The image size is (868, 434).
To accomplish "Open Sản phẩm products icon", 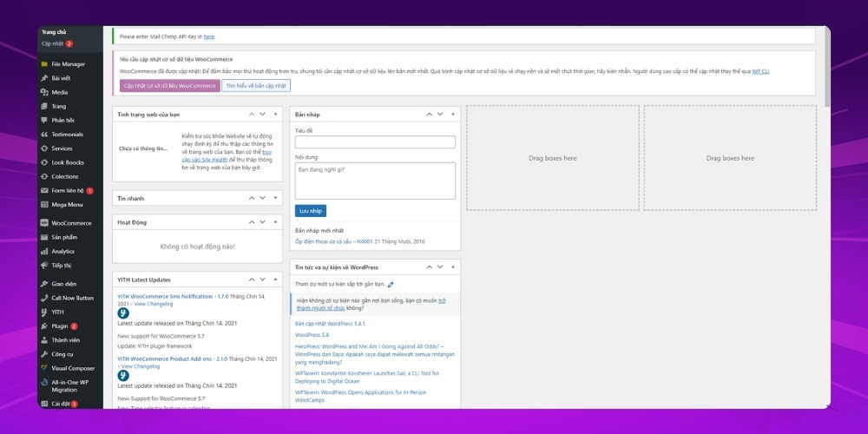I will pos(44,238).
